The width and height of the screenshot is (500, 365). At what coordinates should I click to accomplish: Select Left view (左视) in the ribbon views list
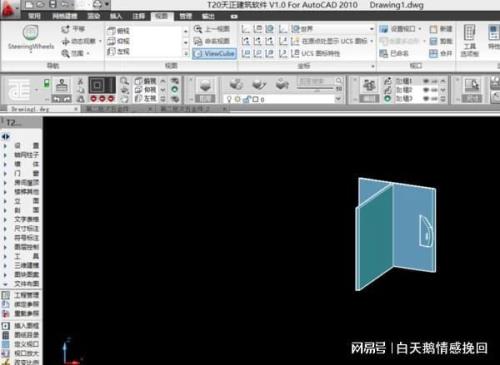point(119,51)
